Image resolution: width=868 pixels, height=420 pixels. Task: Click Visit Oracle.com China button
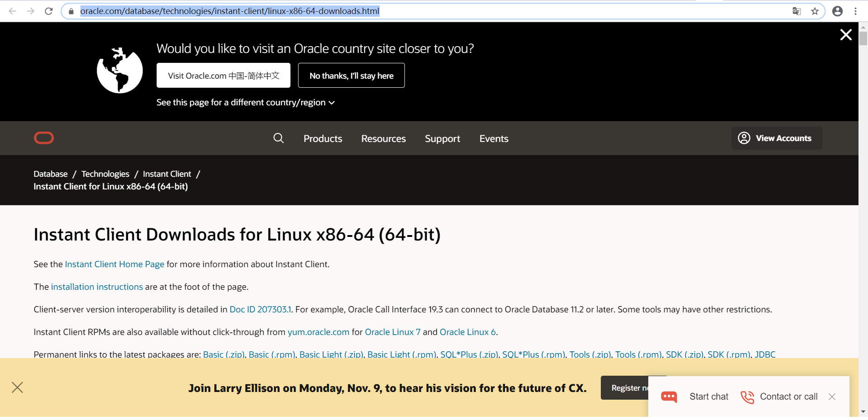point(223,76)
